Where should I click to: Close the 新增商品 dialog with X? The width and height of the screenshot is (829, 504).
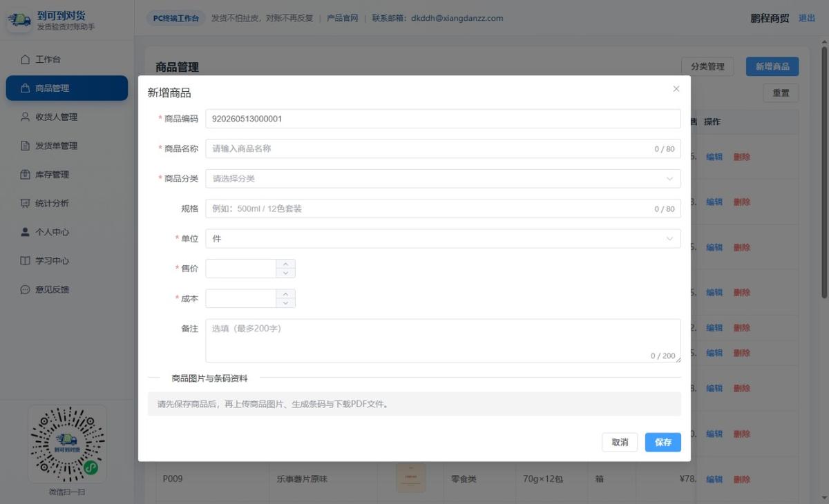click(676, 88)
